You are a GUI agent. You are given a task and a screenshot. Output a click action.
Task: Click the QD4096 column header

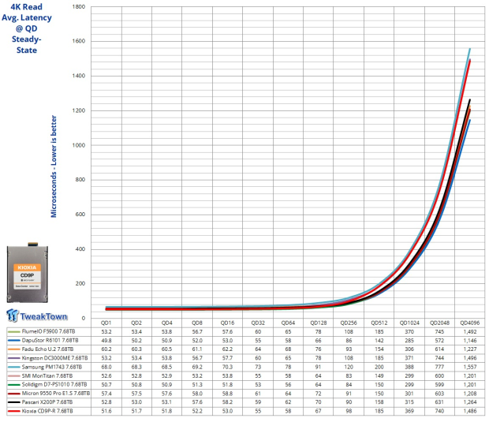470,323
